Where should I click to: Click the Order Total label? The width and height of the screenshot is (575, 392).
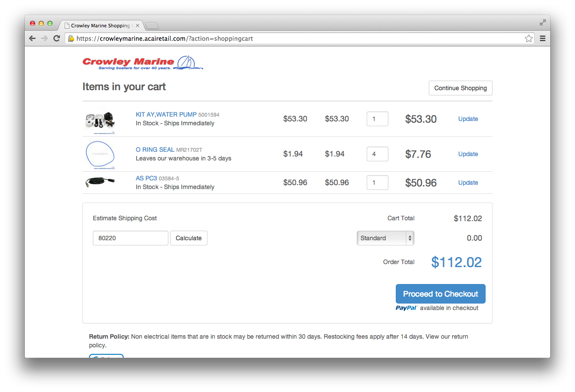(x=399, y=262)
